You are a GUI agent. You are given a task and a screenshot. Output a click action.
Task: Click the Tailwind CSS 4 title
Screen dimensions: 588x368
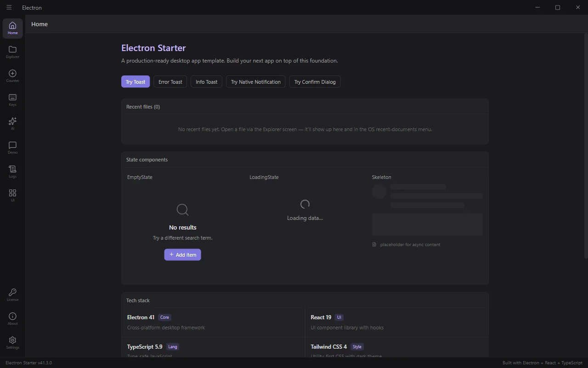[x=328, y=347]
